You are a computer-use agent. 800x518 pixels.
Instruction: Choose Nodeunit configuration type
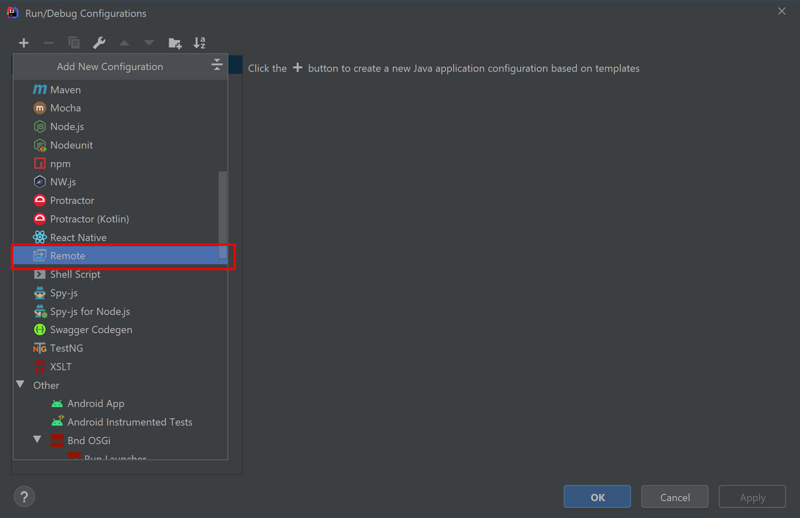(x=120, y=145)
